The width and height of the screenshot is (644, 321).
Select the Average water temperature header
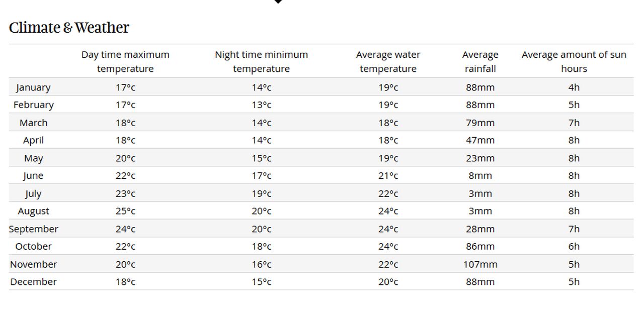(x=388, y=62)
